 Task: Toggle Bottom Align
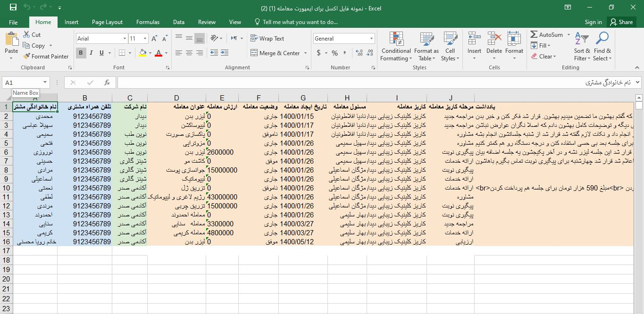pos(200,39)
